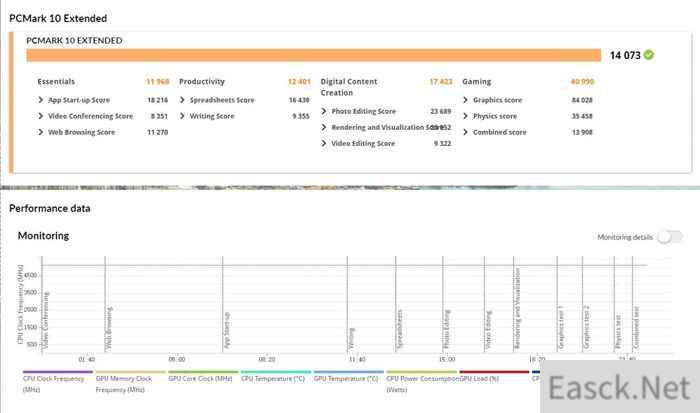Viewport: 700px width, 413px height.
Task: Click the PCMark 10 Extended page title
Action: click(x=58, y=18)
